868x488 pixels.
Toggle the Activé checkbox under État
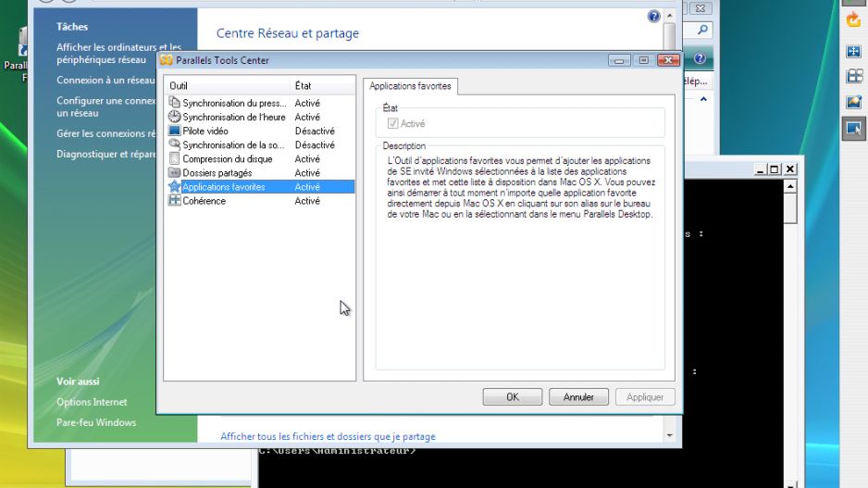coord(392,123)
